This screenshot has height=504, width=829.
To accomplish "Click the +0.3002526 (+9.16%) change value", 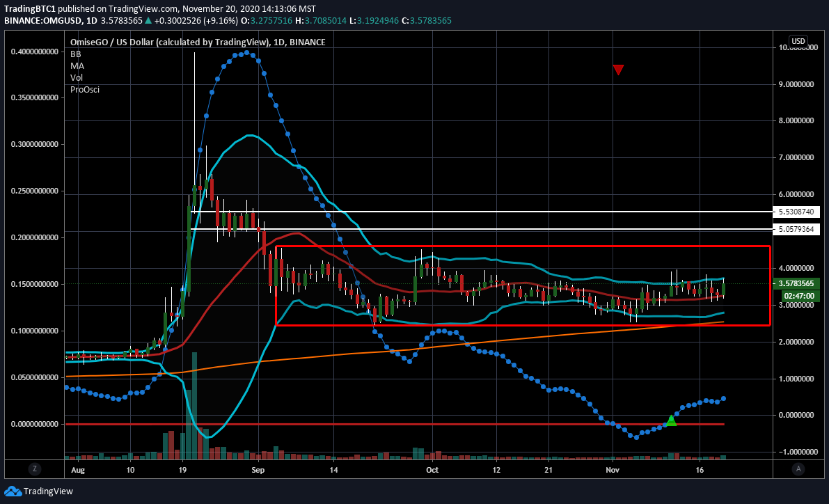I will pos(196,21).
